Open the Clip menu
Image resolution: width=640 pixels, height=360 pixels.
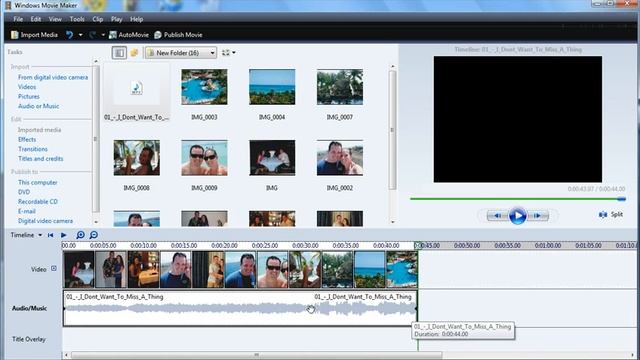98,19
